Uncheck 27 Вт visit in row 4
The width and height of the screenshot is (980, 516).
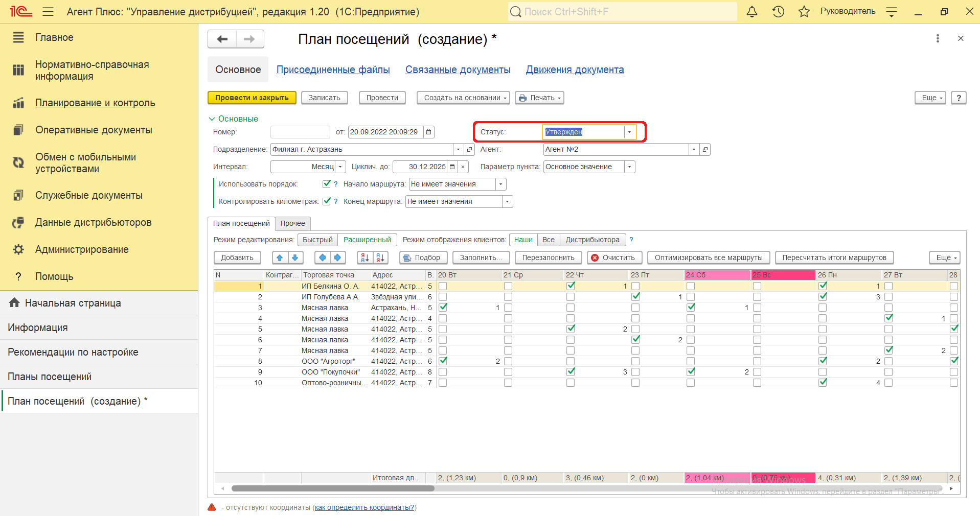[888, 318]
